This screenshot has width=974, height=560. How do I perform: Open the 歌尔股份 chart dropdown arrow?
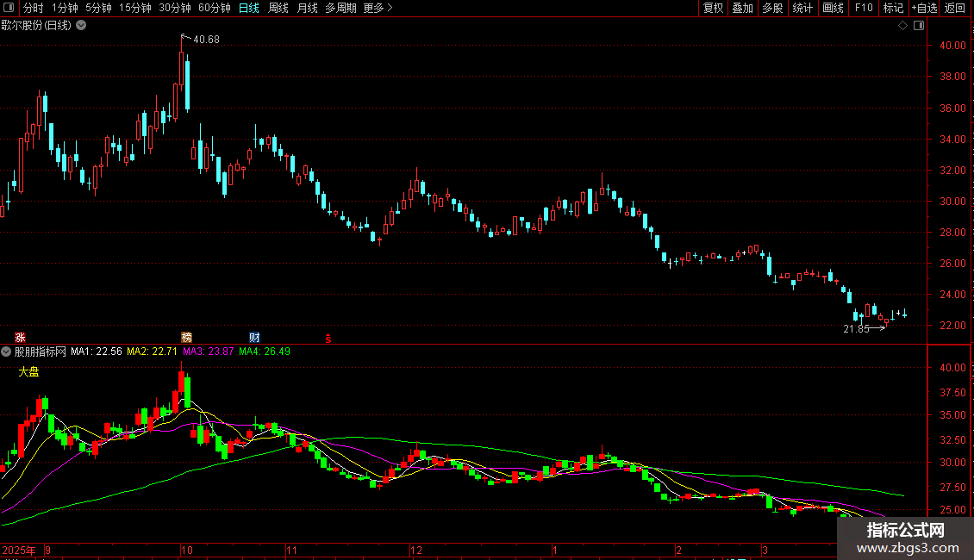[x=81, y=26]
